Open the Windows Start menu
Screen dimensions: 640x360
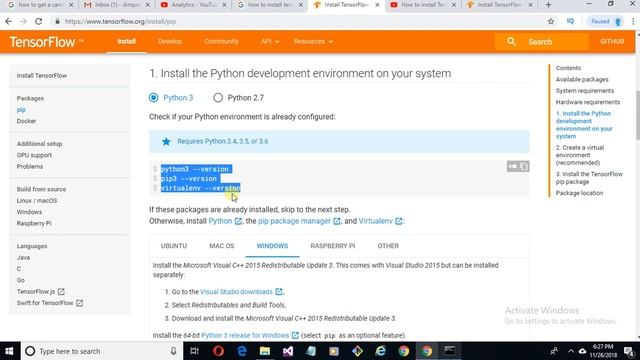pyautogui.click(x=9, y=351)
